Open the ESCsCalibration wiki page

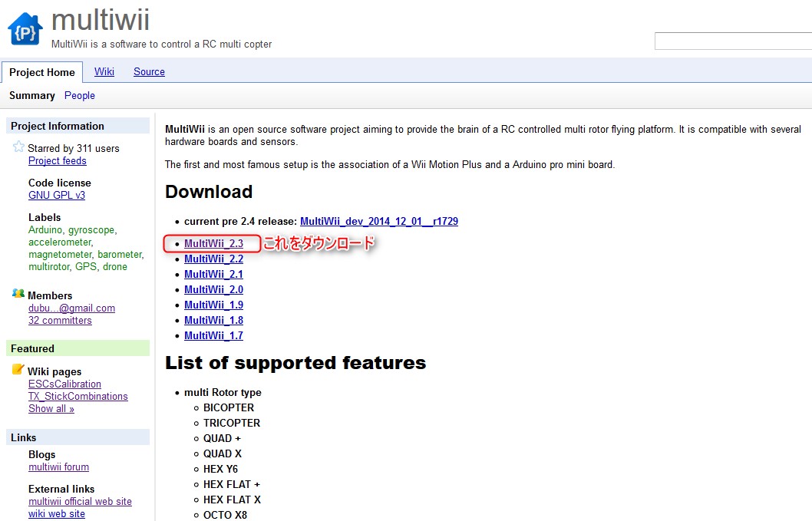tap(64, 384)
